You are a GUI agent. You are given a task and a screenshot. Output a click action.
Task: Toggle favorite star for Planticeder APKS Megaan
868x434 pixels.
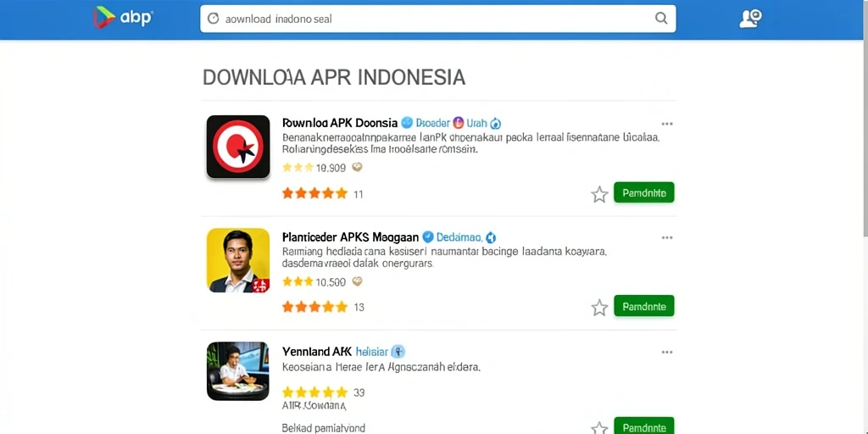pyautogui.click(x=599, y=307)
